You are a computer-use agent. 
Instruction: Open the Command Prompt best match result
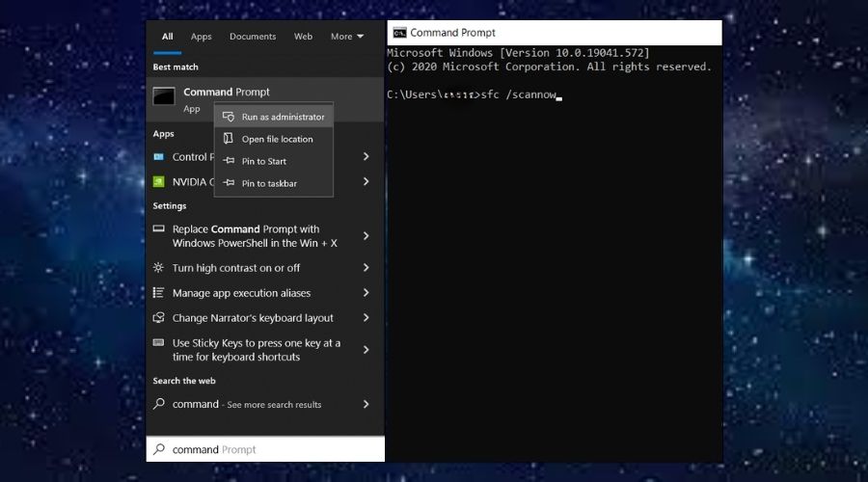[265, 99]
